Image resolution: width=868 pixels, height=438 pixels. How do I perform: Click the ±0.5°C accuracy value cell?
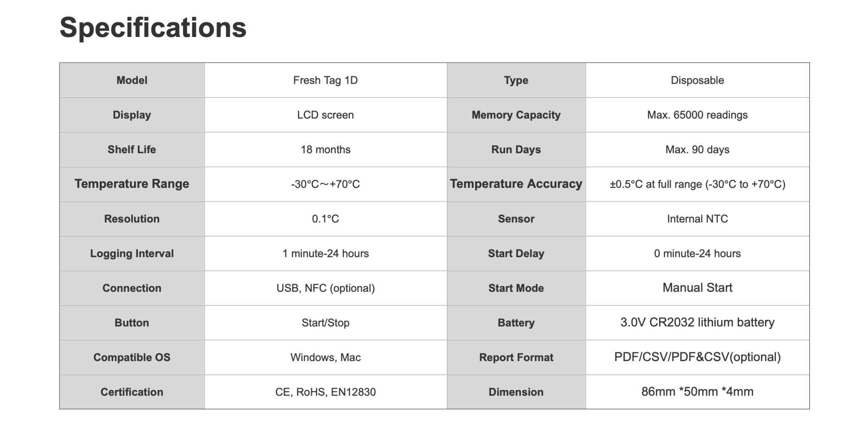(697, 184)
